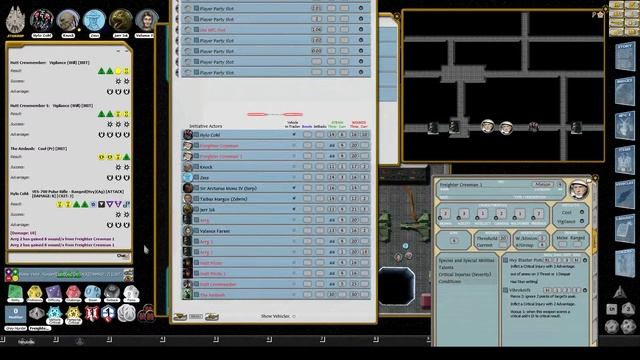Click the red NPC Slot row

[x=275, y=29]
